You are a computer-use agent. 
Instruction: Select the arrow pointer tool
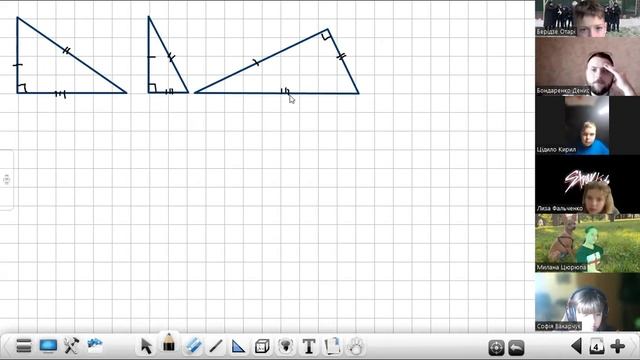pyautogui.click(x=146, y=346)
